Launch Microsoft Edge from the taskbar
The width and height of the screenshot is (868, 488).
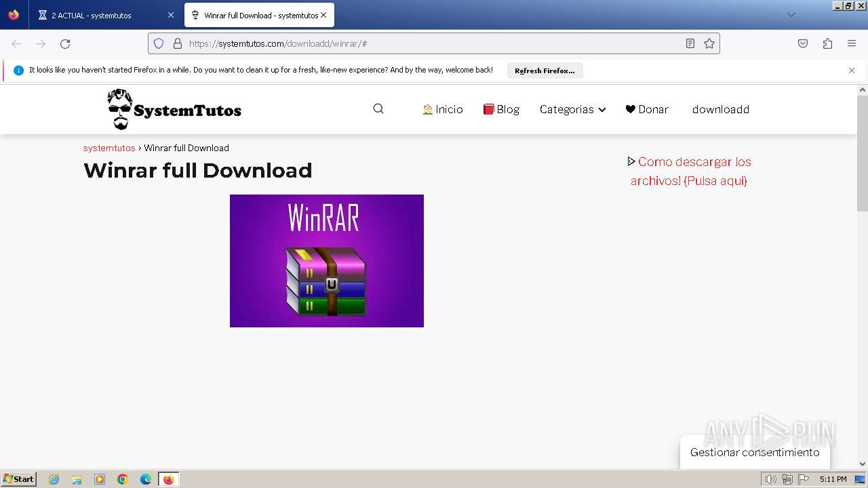[x=146, y=479]
